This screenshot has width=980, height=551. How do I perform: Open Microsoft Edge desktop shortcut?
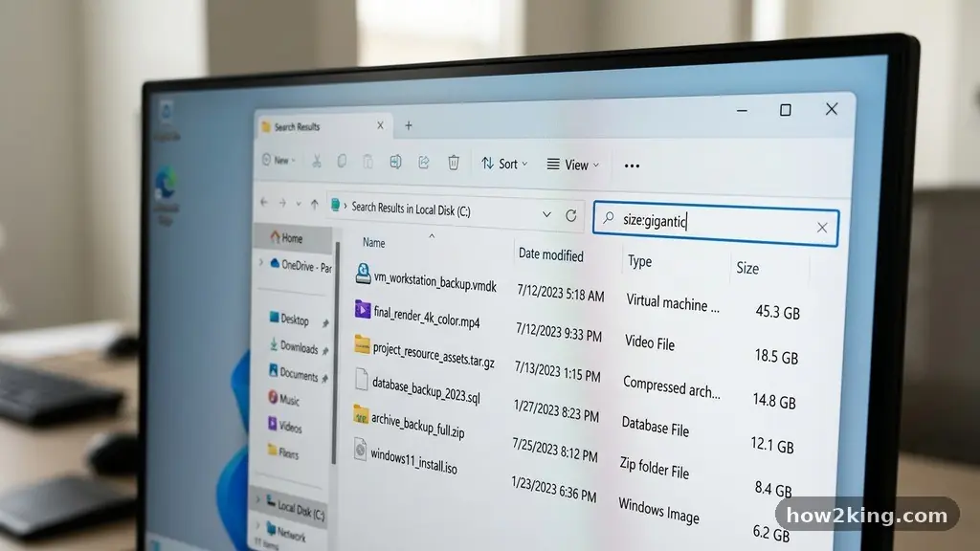166,195
